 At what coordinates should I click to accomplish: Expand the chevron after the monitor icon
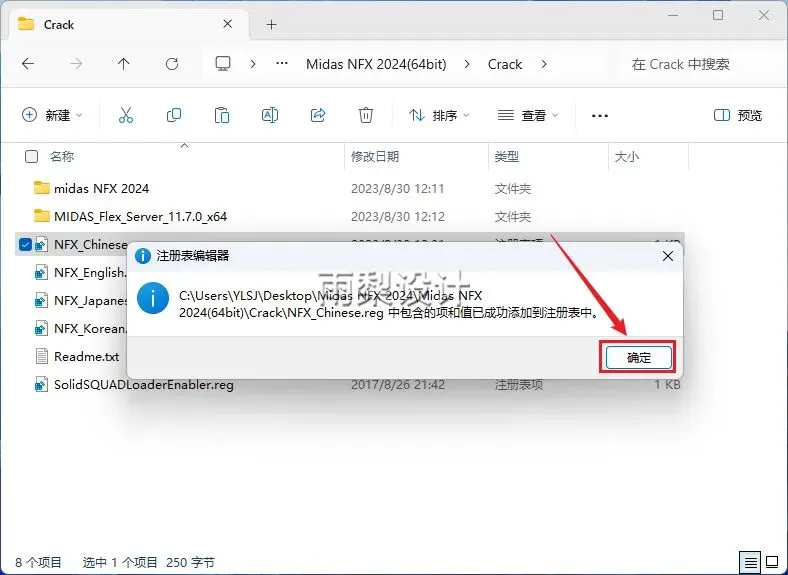pos(253,64)
